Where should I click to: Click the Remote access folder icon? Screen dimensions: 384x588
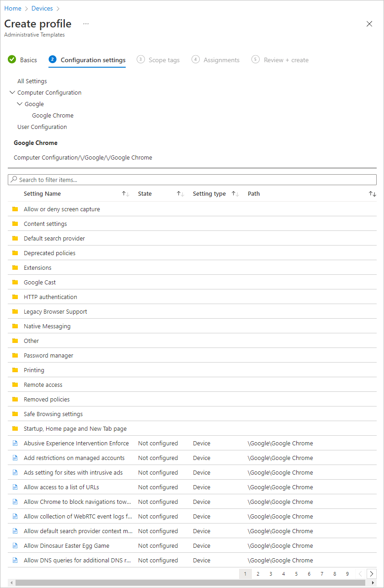click(x=15, y=385)
